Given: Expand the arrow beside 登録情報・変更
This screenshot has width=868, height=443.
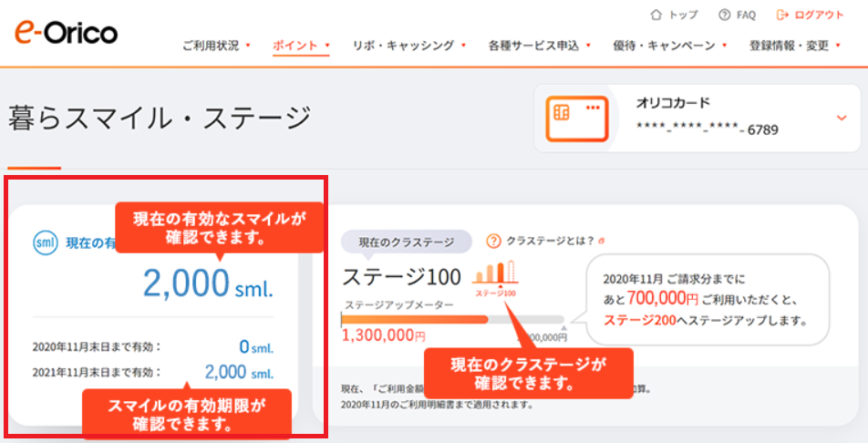Looking at the screenshot, I should [x=838, y=46].
